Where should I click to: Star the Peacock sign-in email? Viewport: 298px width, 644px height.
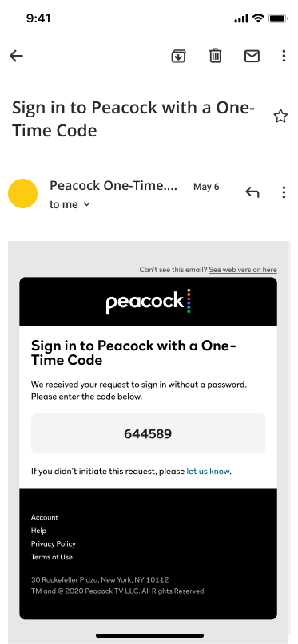280,117
